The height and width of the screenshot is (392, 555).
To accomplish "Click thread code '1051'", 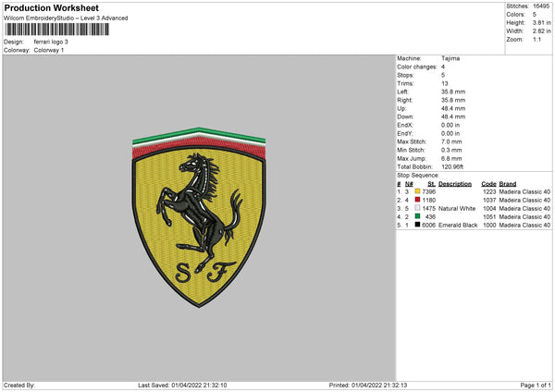I will coord(489,217).
